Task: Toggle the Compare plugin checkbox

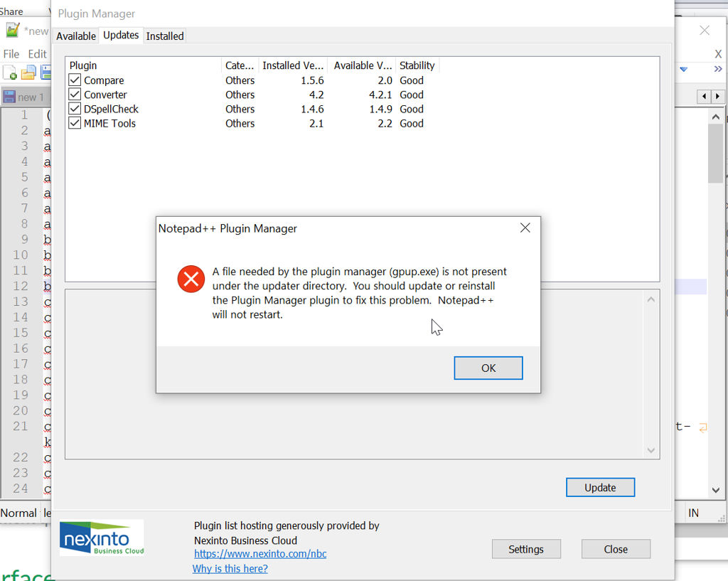Action: coord(75,80)
